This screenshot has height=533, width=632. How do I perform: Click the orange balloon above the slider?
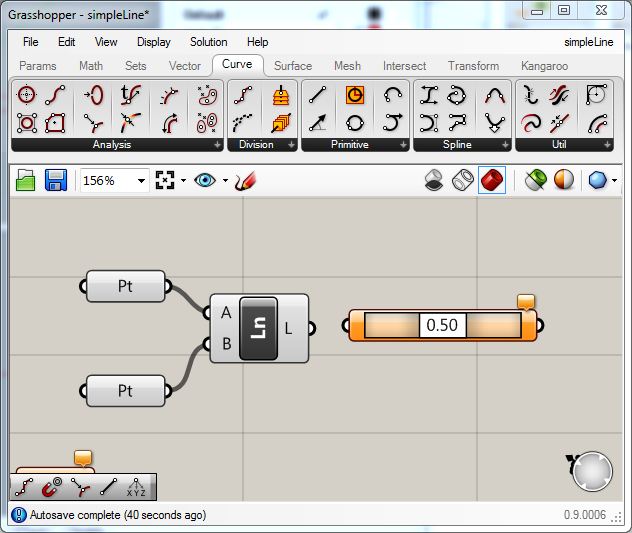(526, 302)
